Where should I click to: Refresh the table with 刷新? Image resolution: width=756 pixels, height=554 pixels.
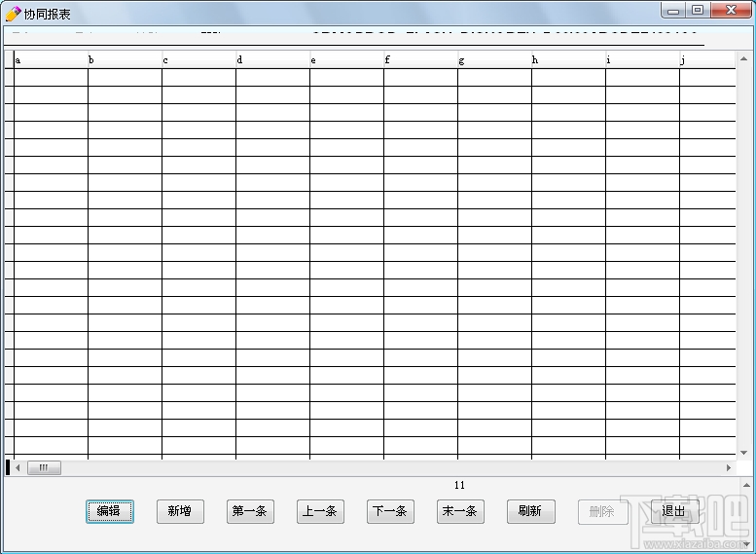coord(531,511)
